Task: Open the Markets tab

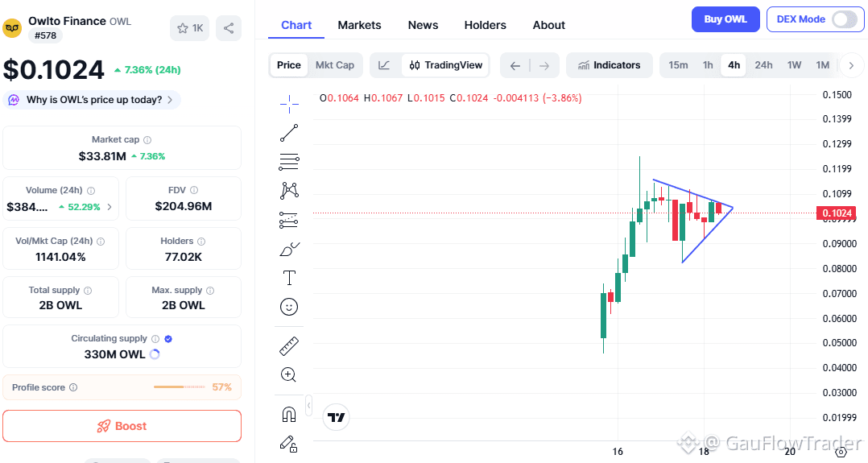Action: [x=359, y=25]
